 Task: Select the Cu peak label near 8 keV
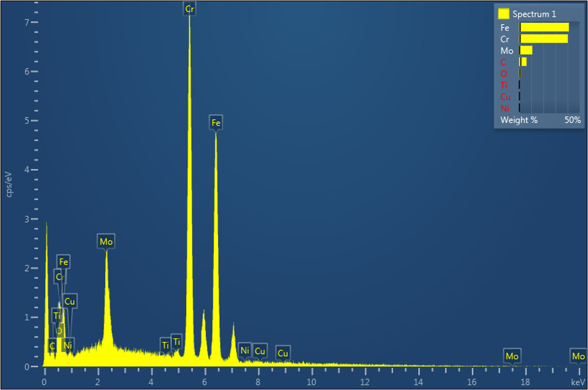pos(260,350)
